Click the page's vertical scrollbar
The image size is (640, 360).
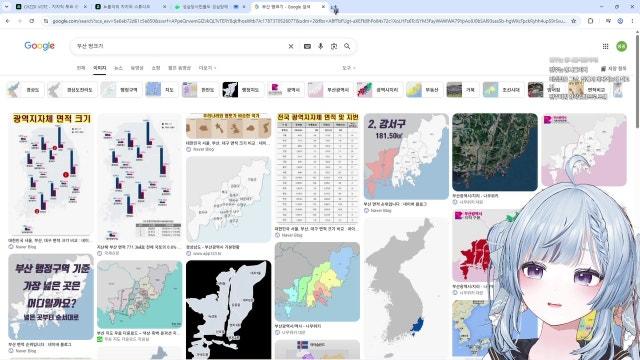coord(637,82)
